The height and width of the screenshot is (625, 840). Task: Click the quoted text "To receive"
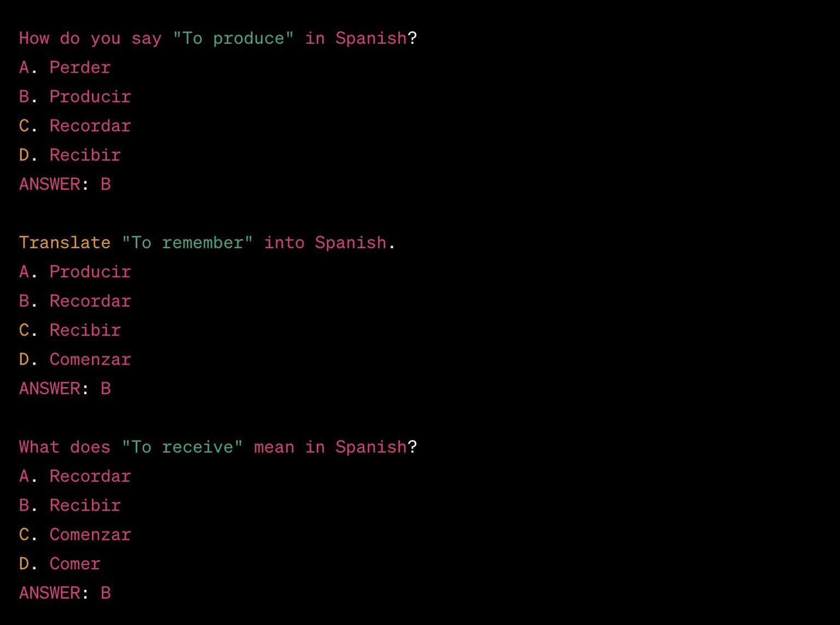(182, 447)
